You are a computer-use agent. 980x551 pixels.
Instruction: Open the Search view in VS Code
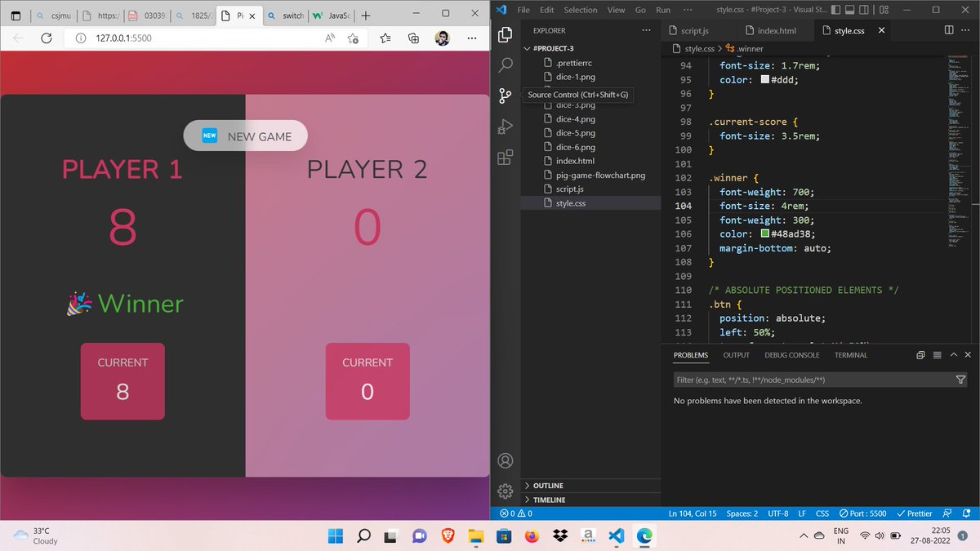(x=506, y=65)
